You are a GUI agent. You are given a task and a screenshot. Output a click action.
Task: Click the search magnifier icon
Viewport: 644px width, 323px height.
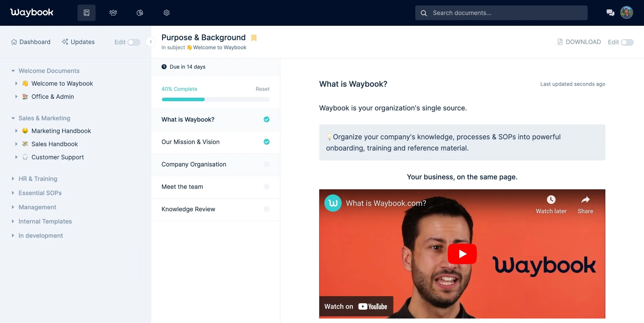pos(424,13)
